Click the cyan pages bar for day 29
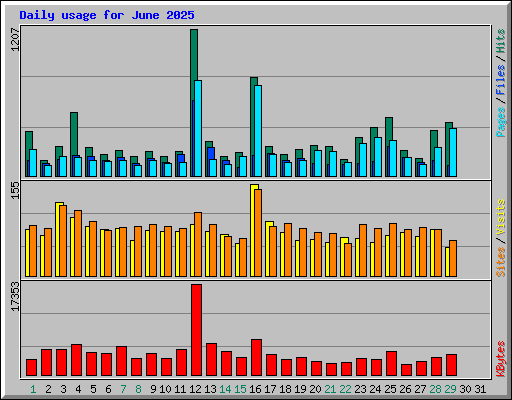Image resolution: width=512 pixels, height=400 pixels. point(453,152)
